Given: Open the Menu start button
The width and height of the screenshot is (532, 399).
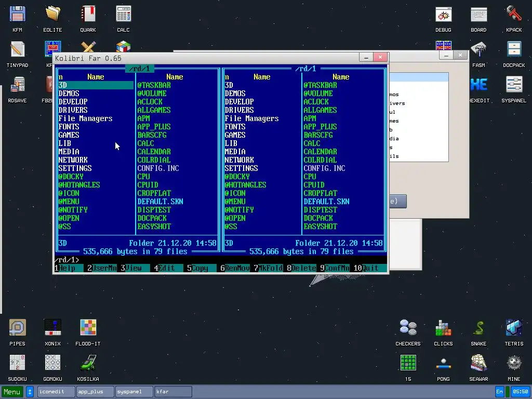Looking at the screenshot, I should click(x=12, y=392).
